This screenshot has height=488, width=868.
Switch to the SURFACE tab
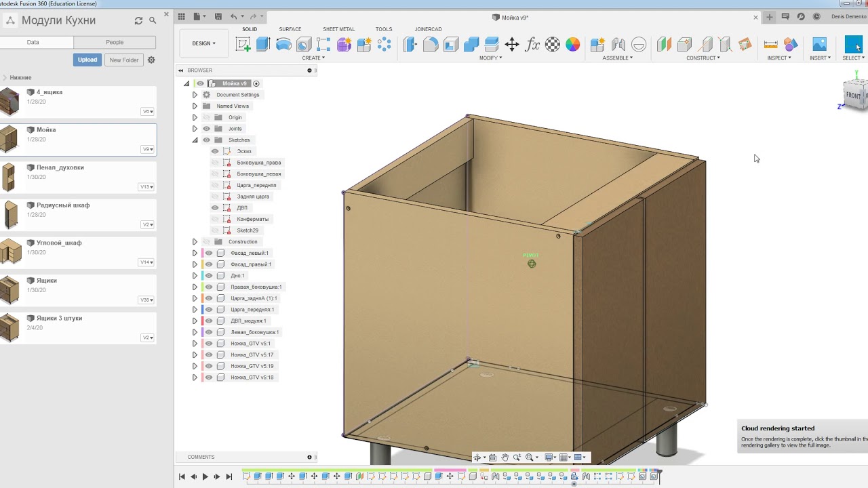coord(290,29)
